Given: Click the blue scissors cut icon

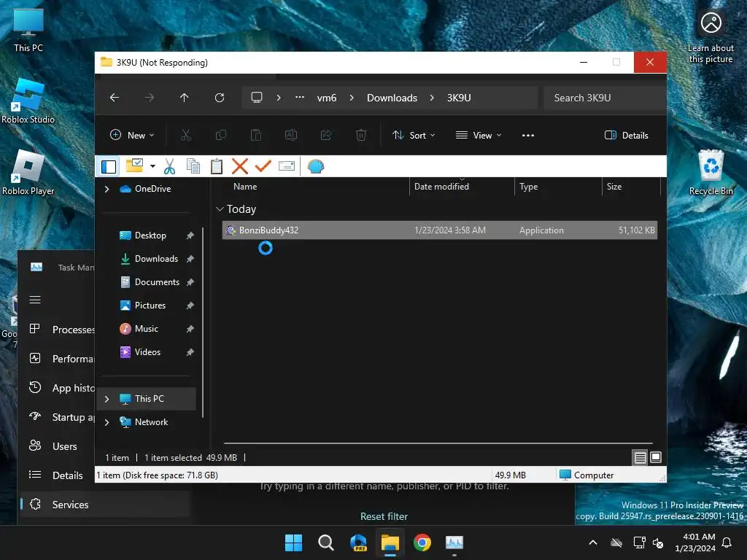Looking at the screenshot, I should (x=169, y=167).
